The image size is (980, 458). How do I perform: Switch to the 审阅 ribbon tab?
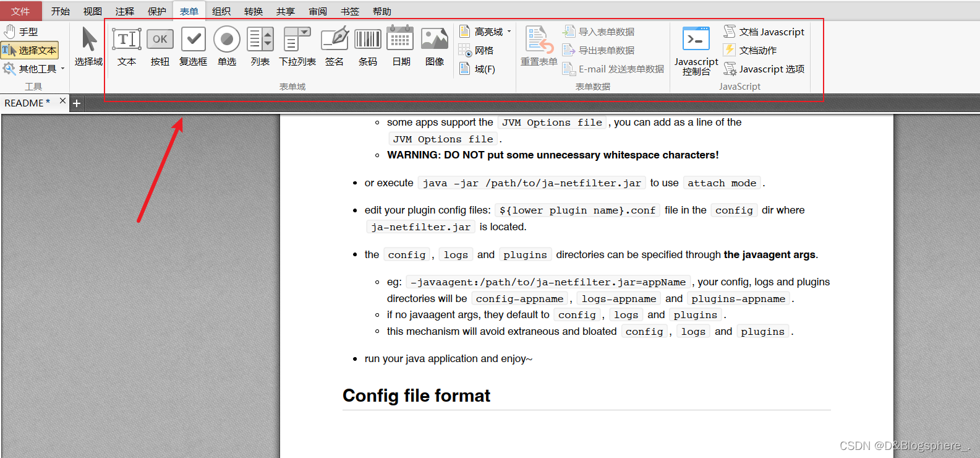coord(318,11)
